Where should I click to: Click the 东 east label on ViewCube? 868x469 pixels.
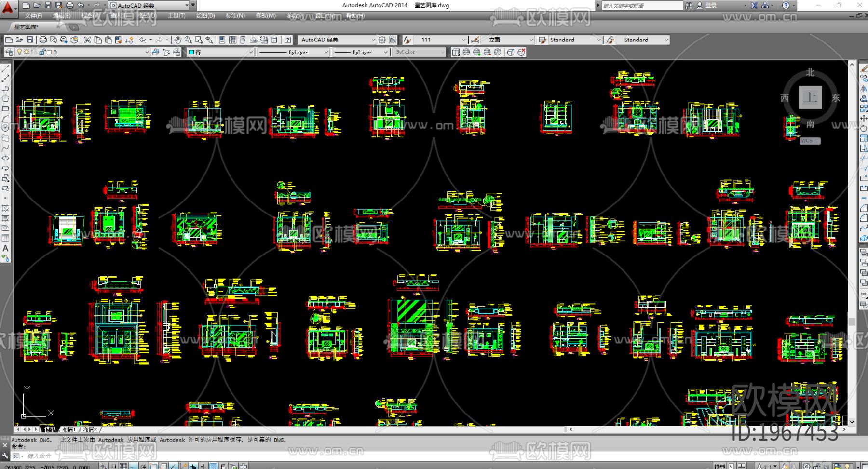pyautogui.click(x=836, y=98)
